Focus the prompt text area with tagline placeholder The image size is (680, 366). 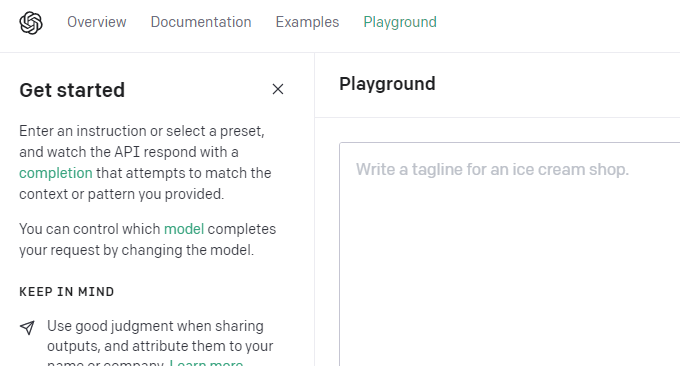510,254
